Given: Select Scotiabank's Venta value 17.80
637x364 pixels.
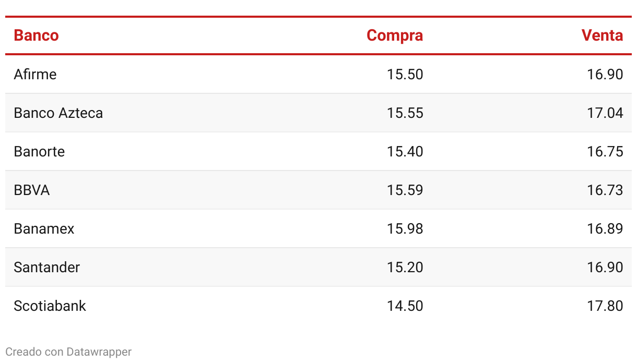Looking at the screenshot, I should click(605, 306).
